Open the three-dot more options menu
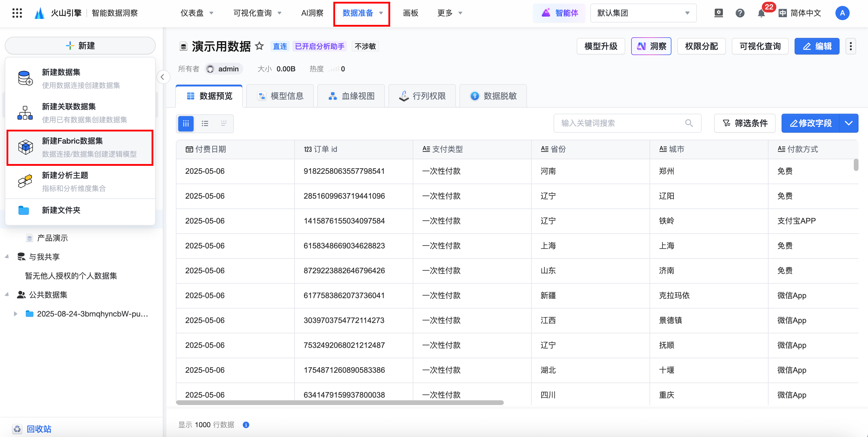 851,46
